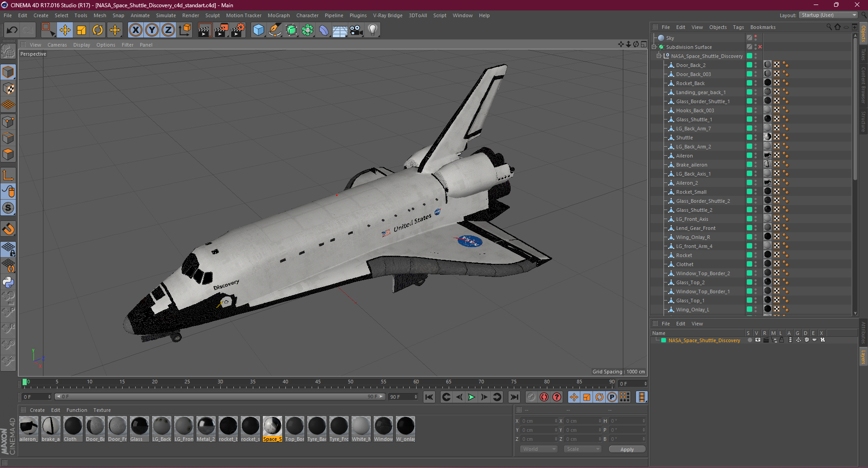This screenshot has height=468, width=868.
Task: Switch to the Content Browser side tab
Action: coord(863,85)
